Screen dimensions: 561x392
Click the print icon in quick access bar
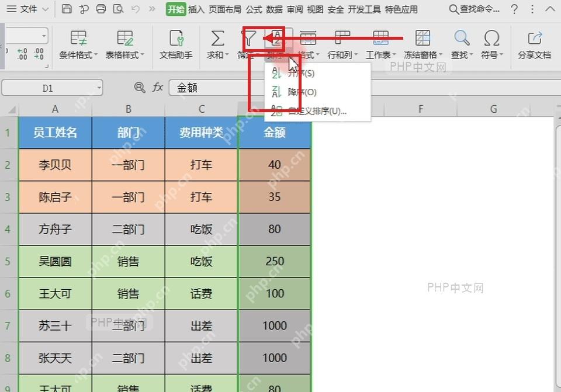click(101, 9)
